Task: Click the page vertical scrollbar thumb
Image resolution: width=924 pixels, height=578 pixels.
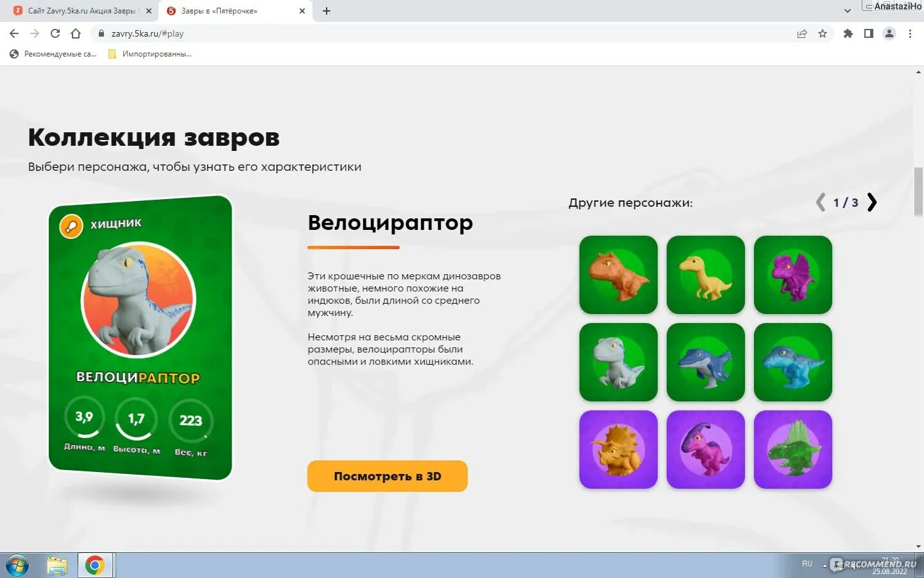Action: [x=918, y=191]
